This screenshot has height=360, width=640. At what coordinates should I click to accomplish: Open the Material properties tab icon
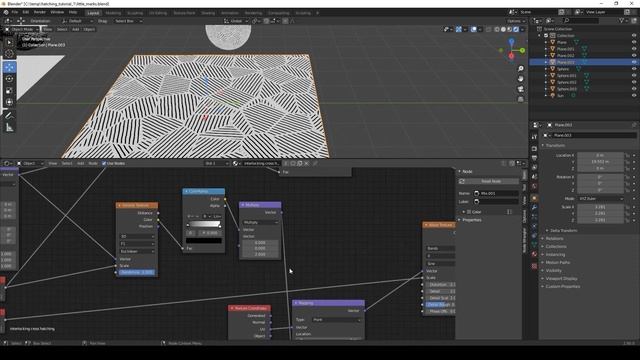[x=534, y=254]
